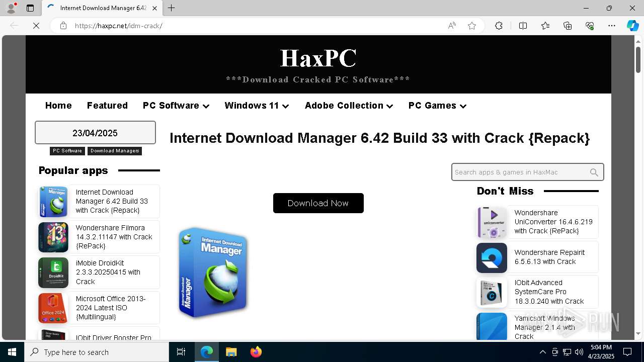Click the search magnifier icon
Image resolution: width=644 pixels, height=362 pixels.
pyautogui.click(x=594, y=172)
